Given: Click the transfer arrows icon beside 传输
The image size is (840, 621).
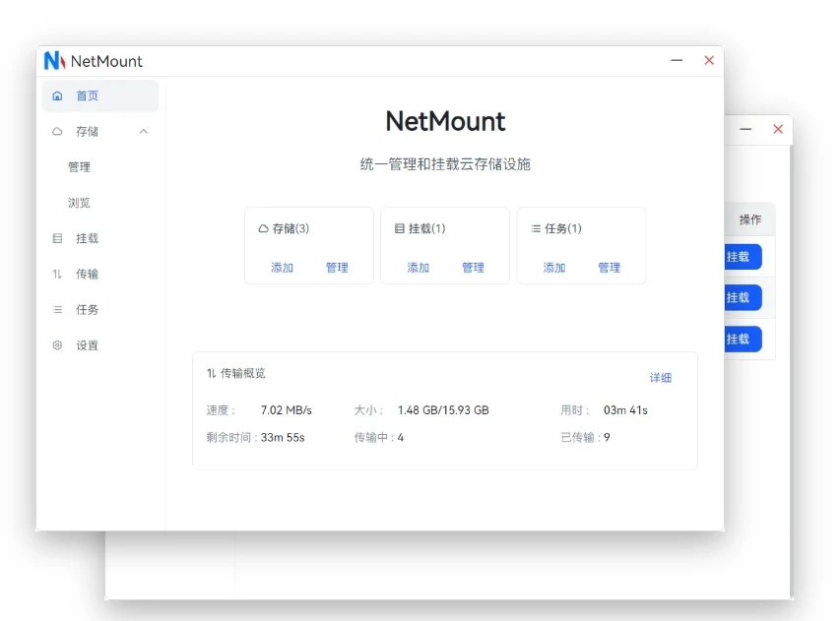Looking at the screenshot, I should 57,275.
